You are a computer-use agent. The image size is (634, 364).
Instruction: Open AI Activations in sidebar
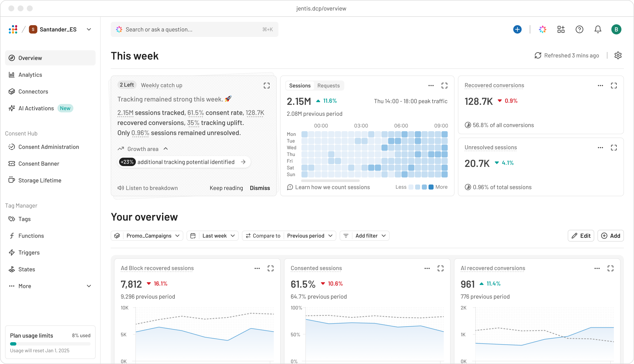click(50, 108)
